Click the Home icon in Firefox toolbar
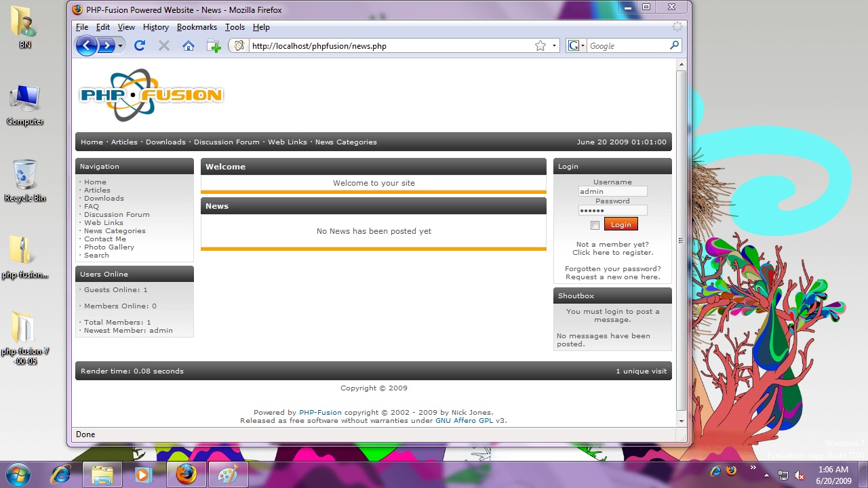The width and height of the screenshot is (868, 488). [189, 45]
